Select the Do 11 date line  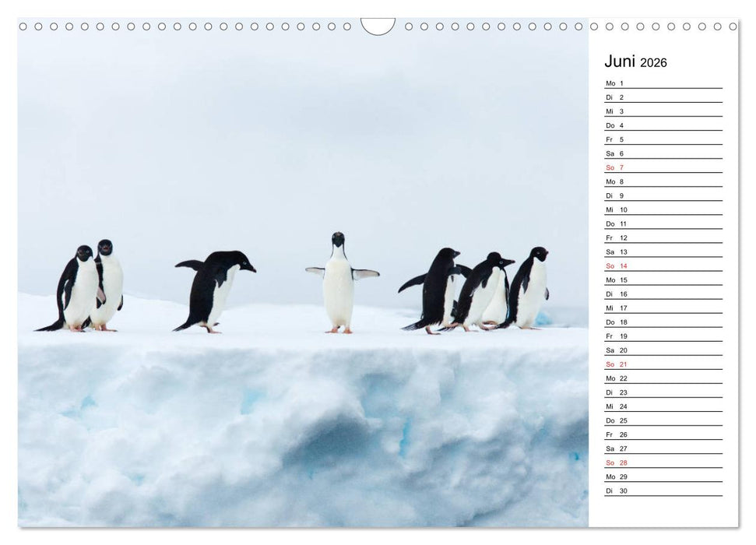point(663,223)
